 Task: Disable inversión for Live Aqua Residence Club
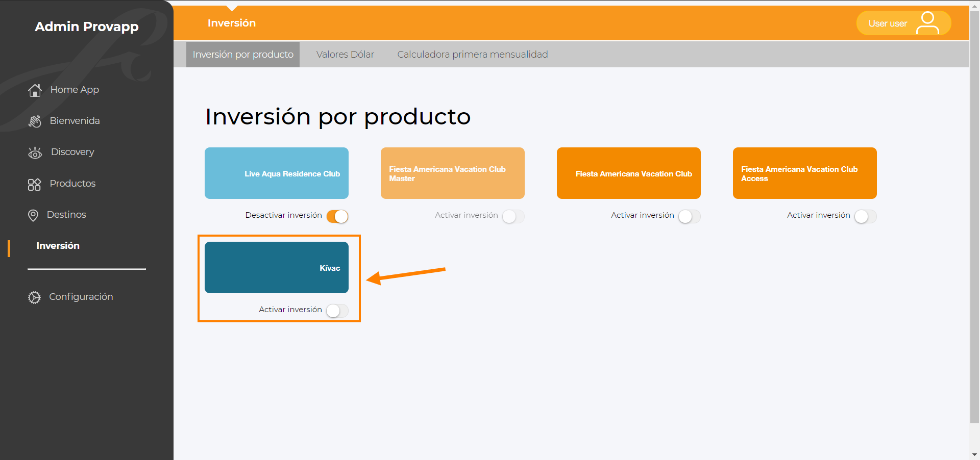pyautogui.click(x=337, y=216)
